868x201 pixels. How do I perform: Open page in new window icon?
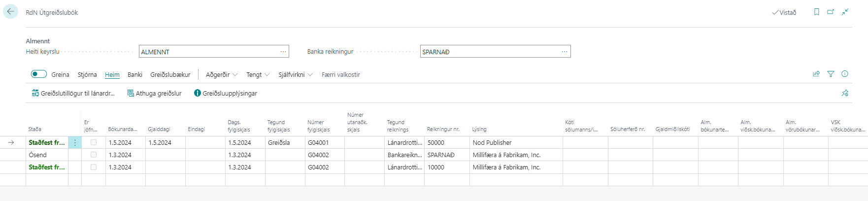pyautogui.click(x=831, y=12)
